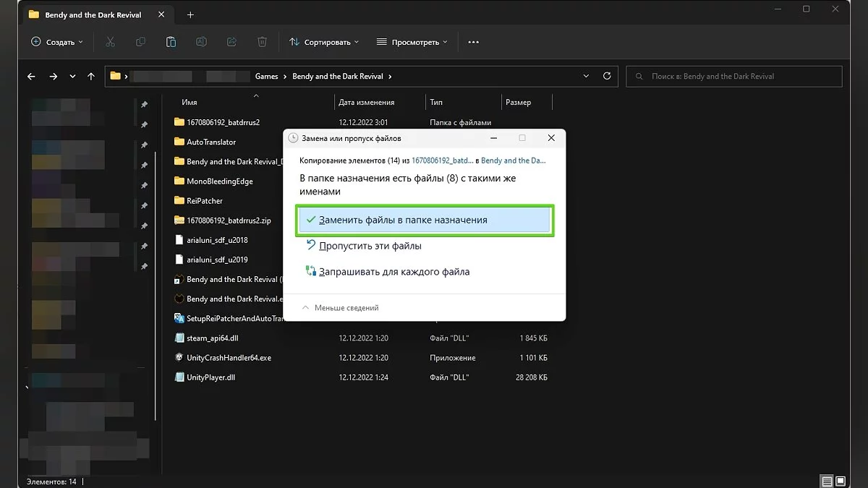Screen dimensions: 868x488
Task: Open the destination folder link in dialog
Action: pos(513,160)
